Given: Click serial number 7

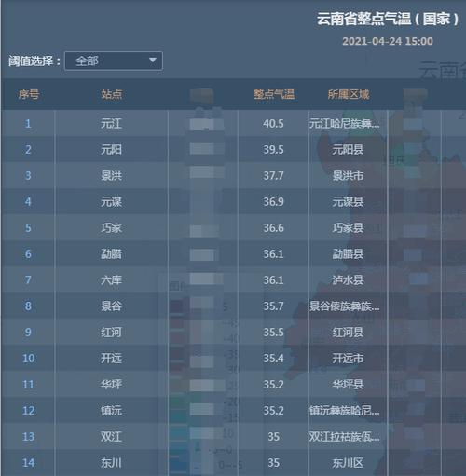Looking at the screenshot, I should [x=28, y=280].
